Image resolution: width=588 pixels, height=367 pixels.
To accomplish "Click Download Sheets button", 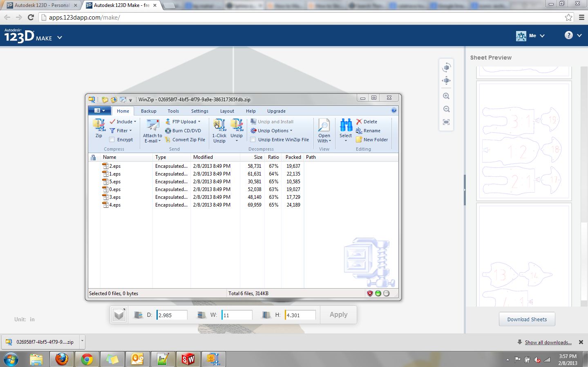I will (x=527, y=319).
